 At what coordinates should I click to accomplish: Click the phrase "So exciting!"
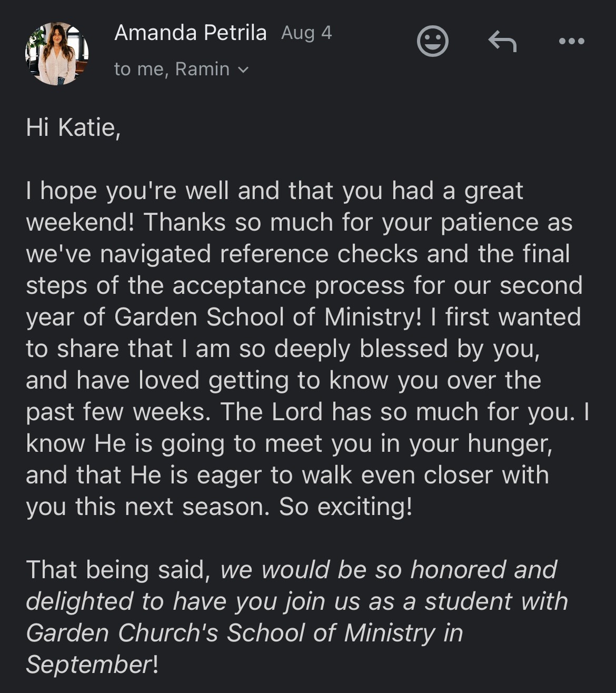pyautogui.click(x=345, y=507)
